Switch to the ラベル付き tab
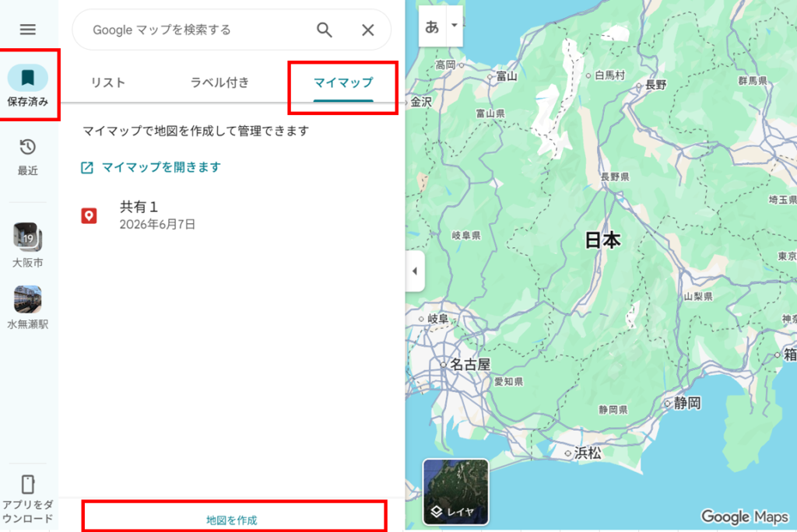Image resolution: width=797 pixels, height=532 pixels. 219,82
